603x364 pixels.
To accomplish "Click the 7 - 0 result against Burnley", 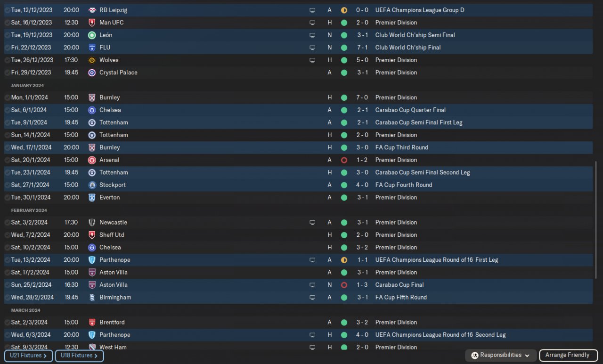I will pyautogui.click(x=362, y=97).
